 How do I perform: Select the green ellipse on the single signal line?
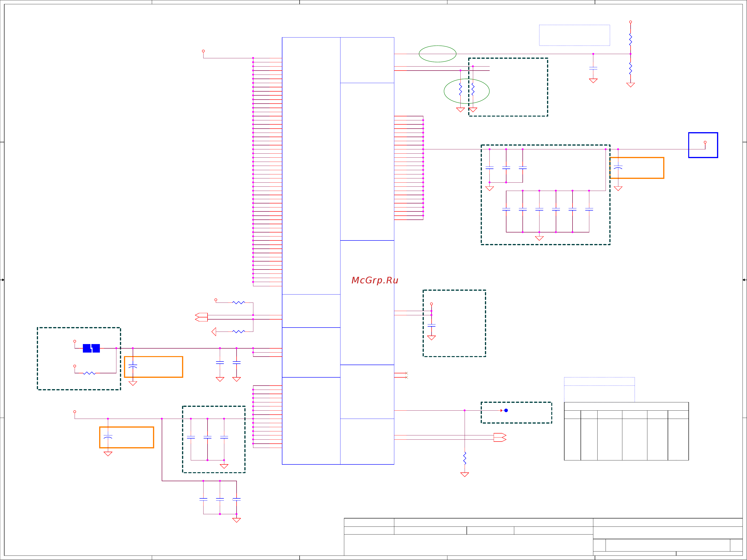[x=438, y=54]
